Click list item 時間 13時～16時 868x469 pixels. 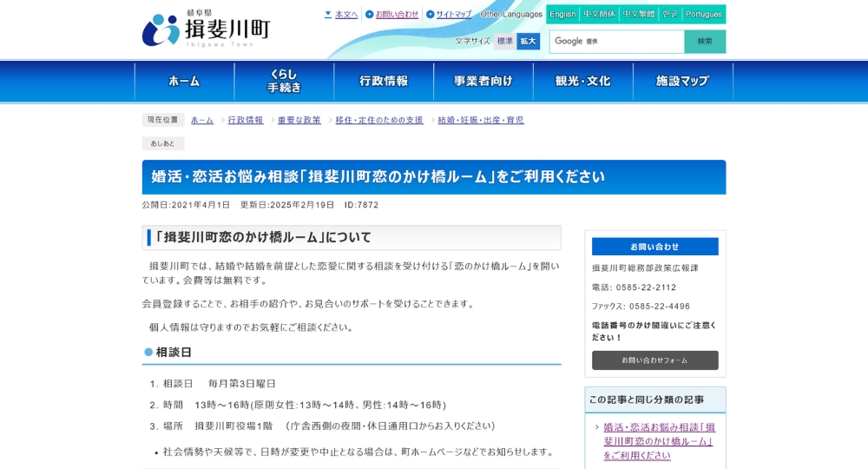point(305,406)
